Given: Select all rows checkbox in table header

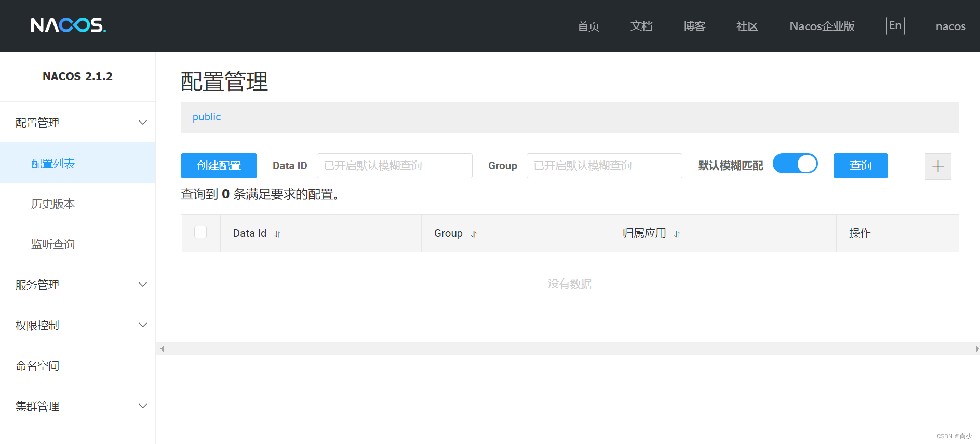Looking at the screenshot, I should pyautogui.click(x=200, y=232).
